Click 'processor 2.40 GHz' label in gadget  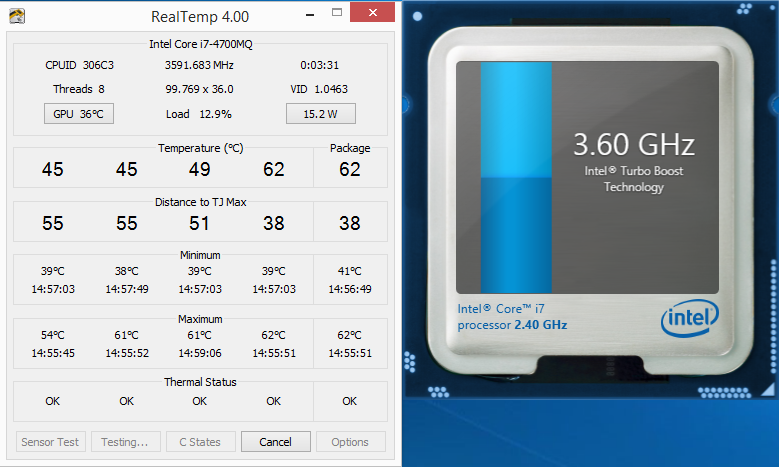[512, 325]
